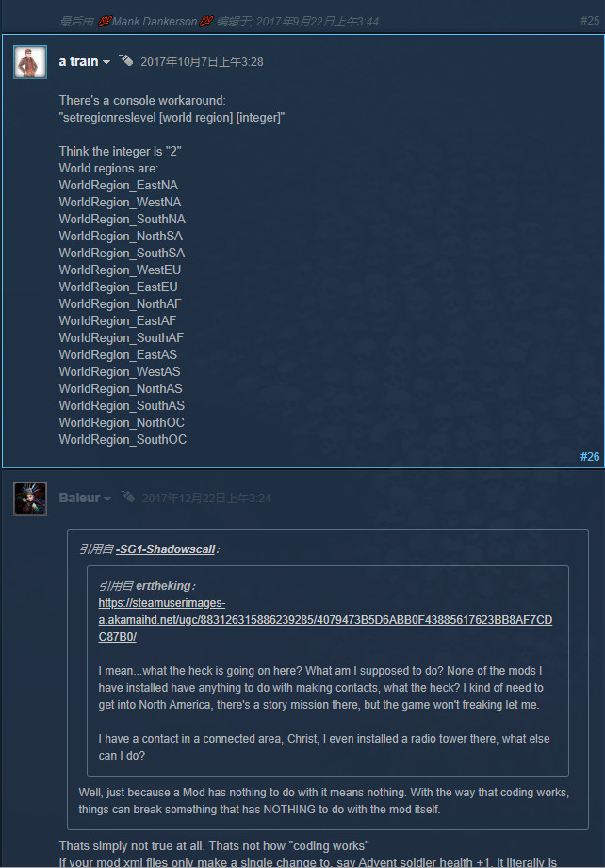Image resolution: width=605 pixels, height=868 pixels.
Task: Follow the -SG1-Shadowscall quoted author link
Action: pos(166,549)
